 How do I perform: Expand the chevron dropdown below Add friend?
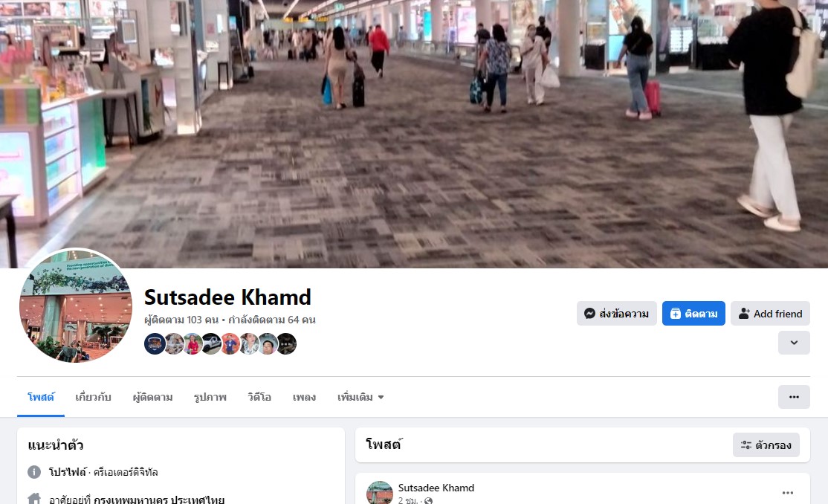(x=794, y=343)
